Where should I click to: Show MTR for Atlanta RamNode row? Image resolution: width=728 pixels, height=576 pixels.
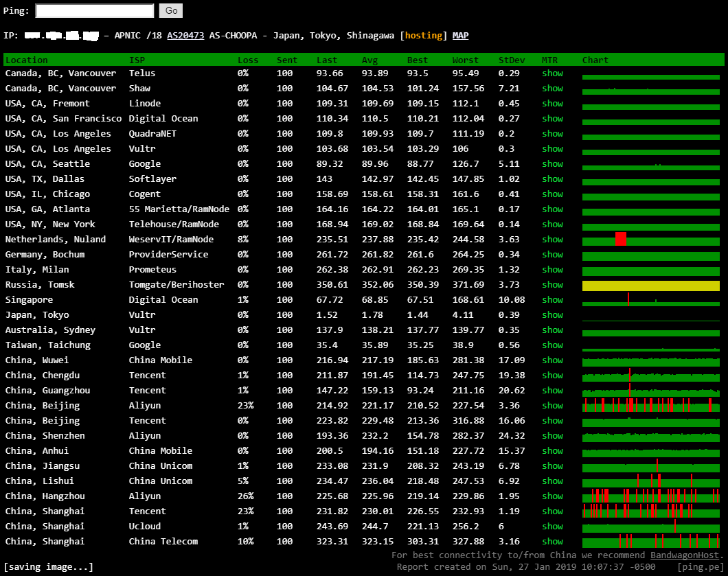tap(552, 209)
